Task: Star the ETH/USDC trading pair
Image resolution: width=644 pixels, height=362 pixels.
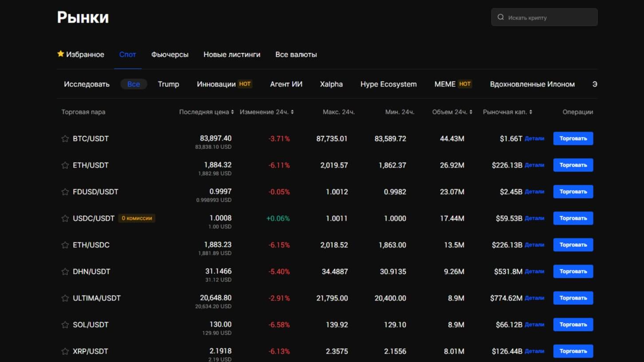Action: [x=65, y=245]
